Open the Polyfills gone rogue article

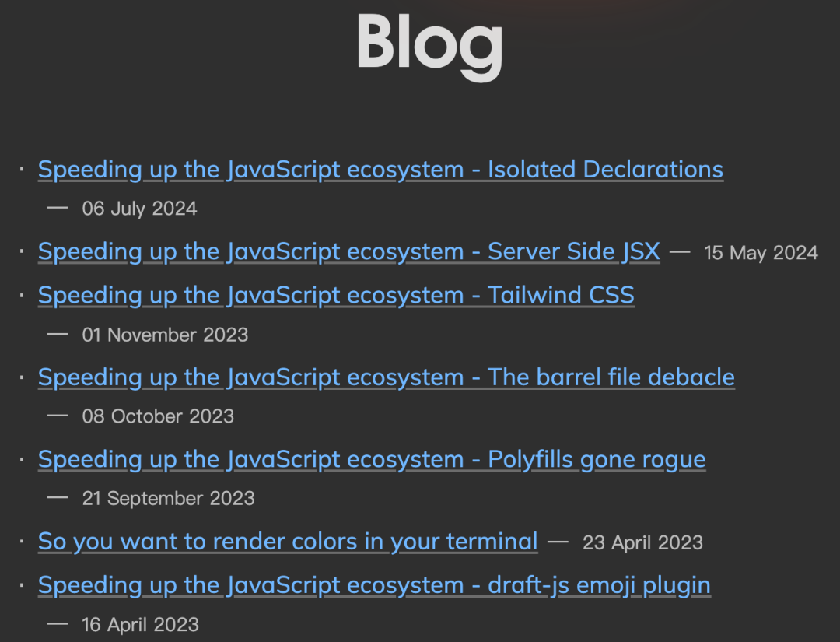pos(372,460)
